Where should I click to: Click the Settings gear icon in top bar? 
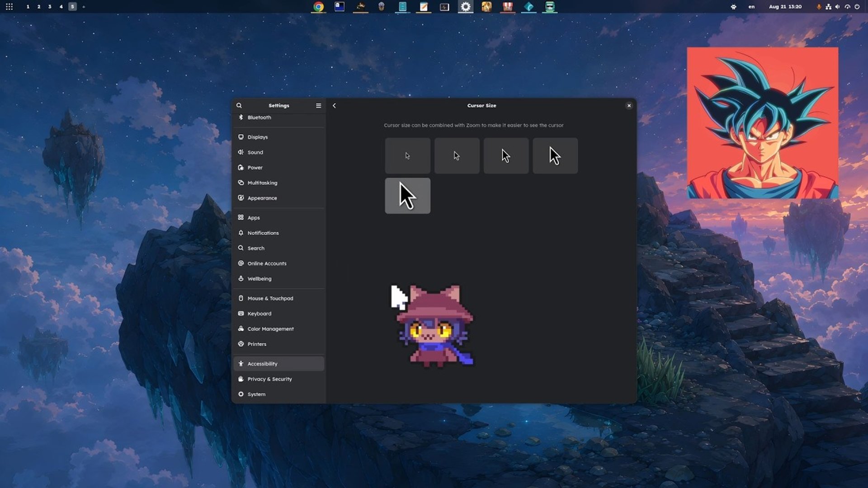pyautogui.click(x=466, y=7)
